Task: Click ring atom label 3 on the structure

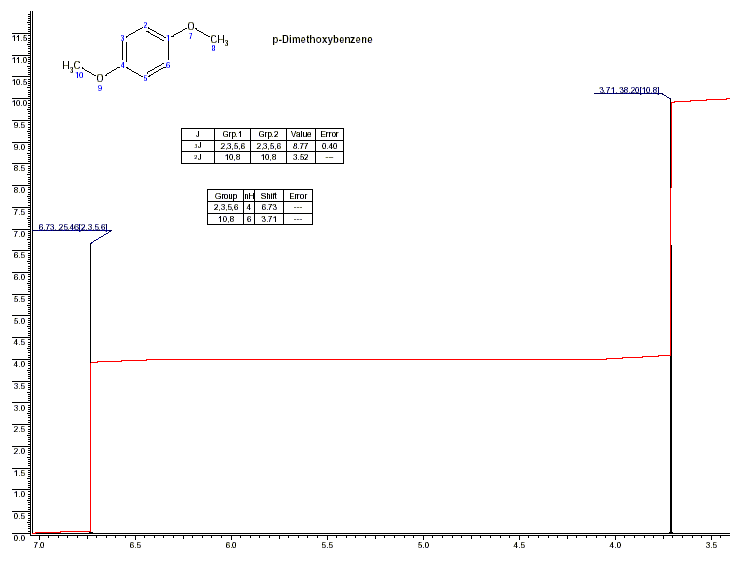Action: point(122,38)
